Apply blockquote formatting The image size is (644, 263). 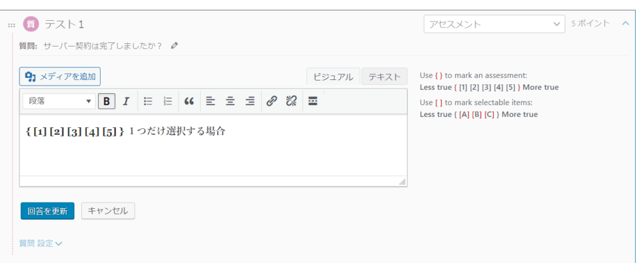189,101
